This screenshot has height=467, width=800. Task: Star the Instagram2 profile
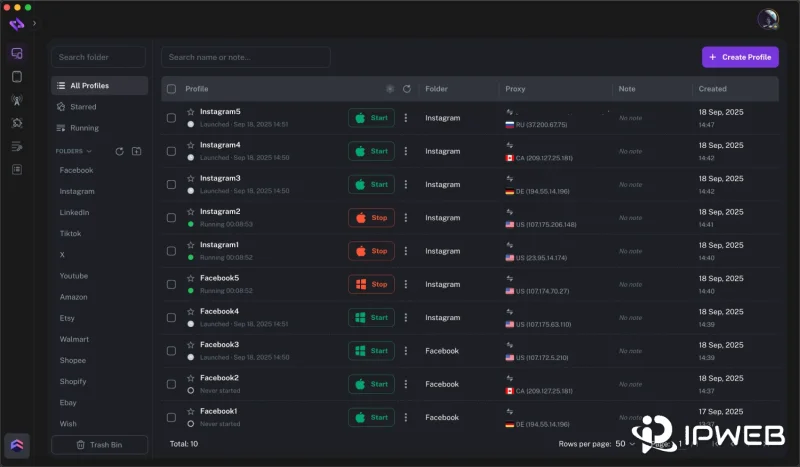click(190, 211)
